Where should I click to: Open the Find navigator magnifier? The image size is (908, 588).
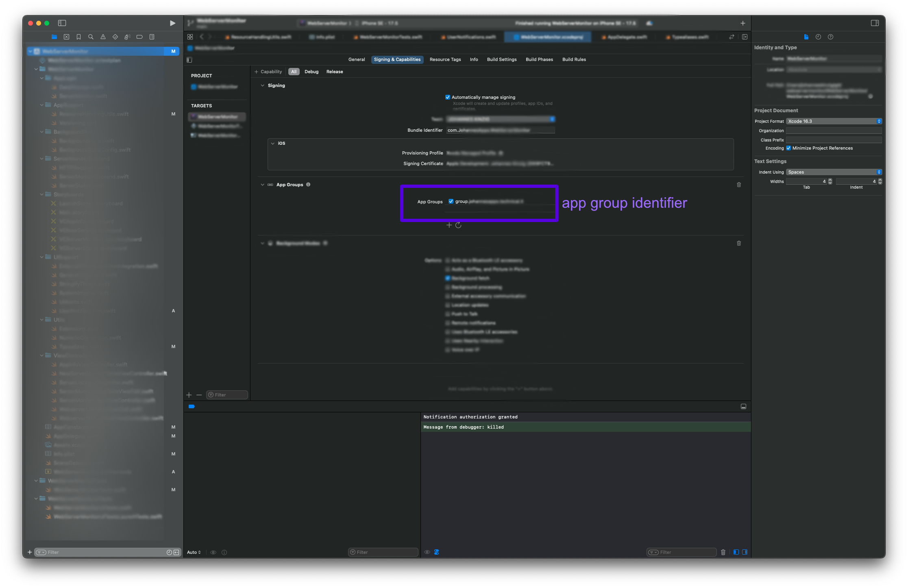[91, 37]
